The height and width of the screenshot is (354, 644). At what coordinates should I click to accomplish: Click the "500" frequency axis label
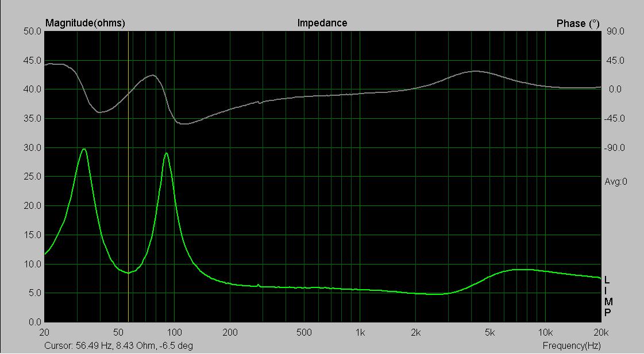(x=304, y=333)
